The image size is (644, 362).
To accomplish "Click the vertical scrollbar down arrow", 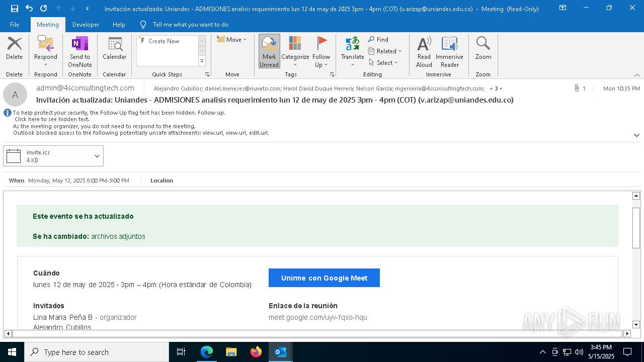I will 636,325.
